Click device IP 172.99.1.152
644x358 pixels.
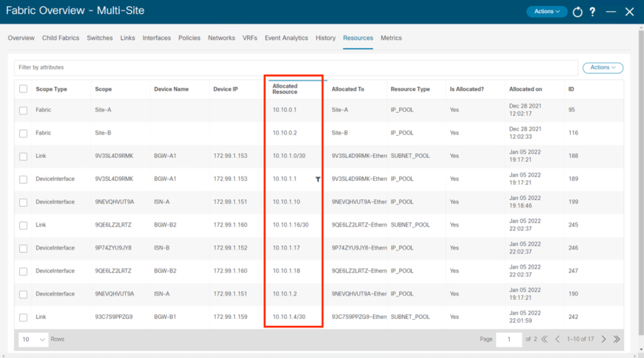click(230, 248)
